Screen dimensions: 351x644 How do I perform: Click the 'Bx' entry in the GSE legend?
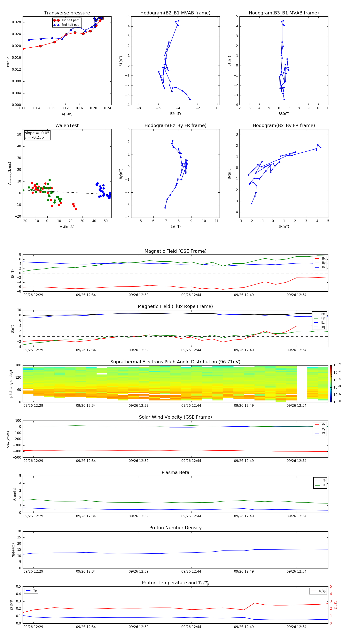[320, 259]
